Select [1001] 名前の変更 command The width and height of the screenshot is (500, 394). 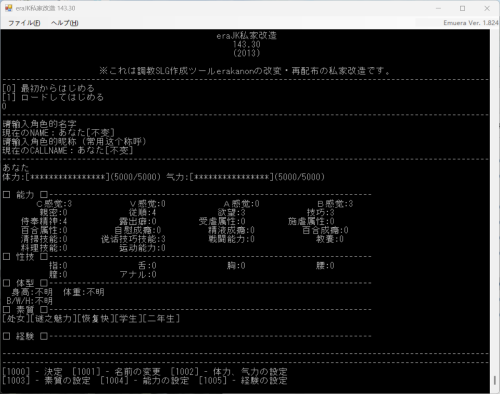[116, 372]
